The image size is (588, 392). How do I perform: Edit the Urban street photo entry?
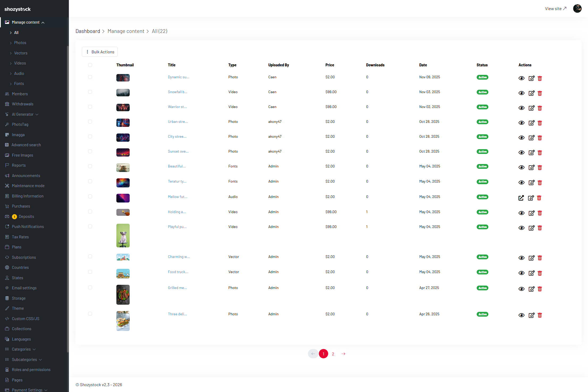tap(531, 123)
